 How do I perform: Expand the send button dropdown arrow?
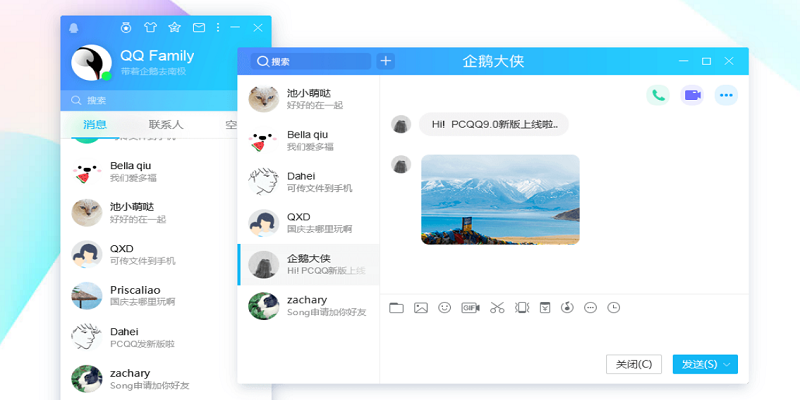(728, 364)
